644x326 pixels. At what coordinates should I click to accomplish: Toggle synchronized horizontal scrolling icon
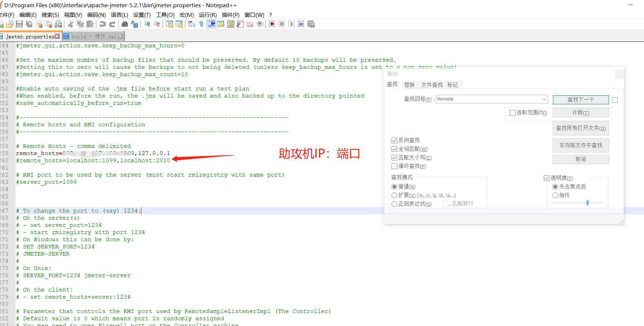(x=179, y=24)
